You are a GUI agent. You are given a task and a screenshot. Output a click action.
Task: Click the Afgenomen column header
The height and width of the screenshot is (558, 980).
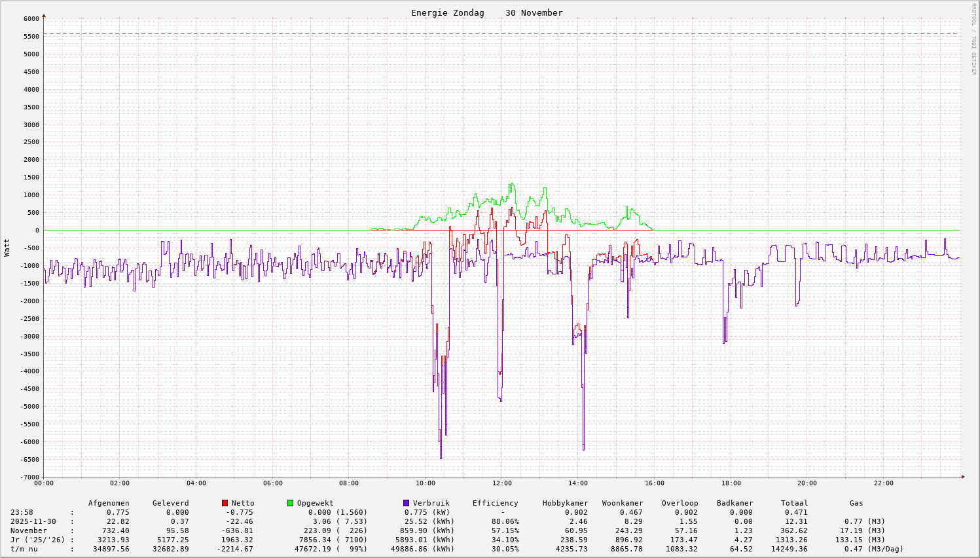(109, 503)
